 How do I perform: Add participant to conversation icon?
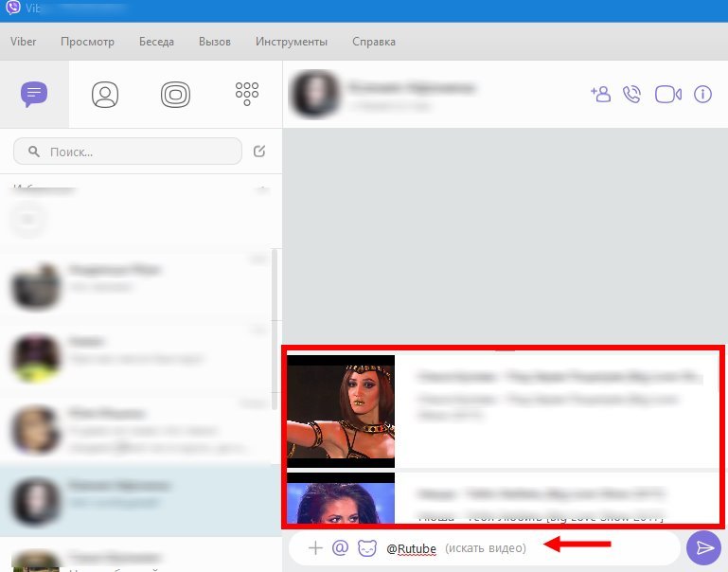pos(600,94)
